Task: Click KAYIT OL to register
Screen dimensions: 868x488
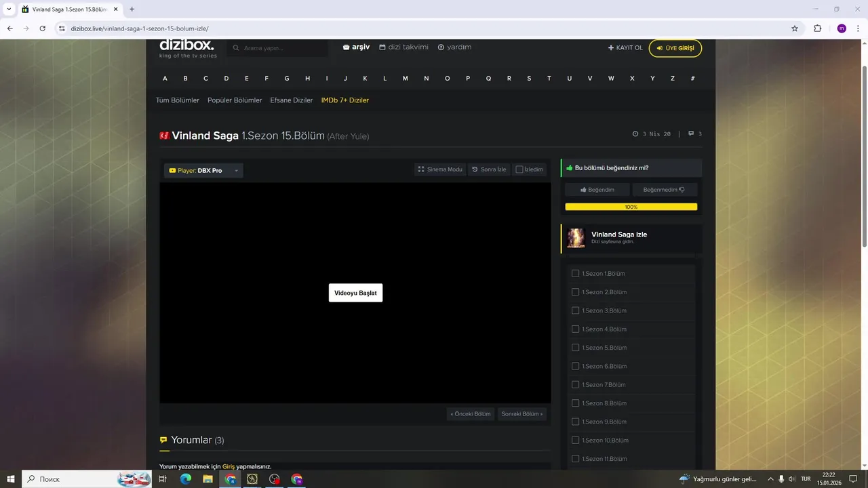Action: point(625,48)
